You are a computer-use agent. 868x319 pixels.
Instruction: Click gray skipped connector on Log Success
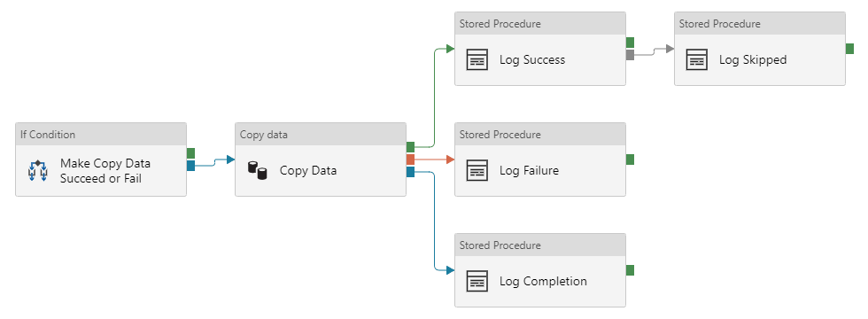(630, 55)
